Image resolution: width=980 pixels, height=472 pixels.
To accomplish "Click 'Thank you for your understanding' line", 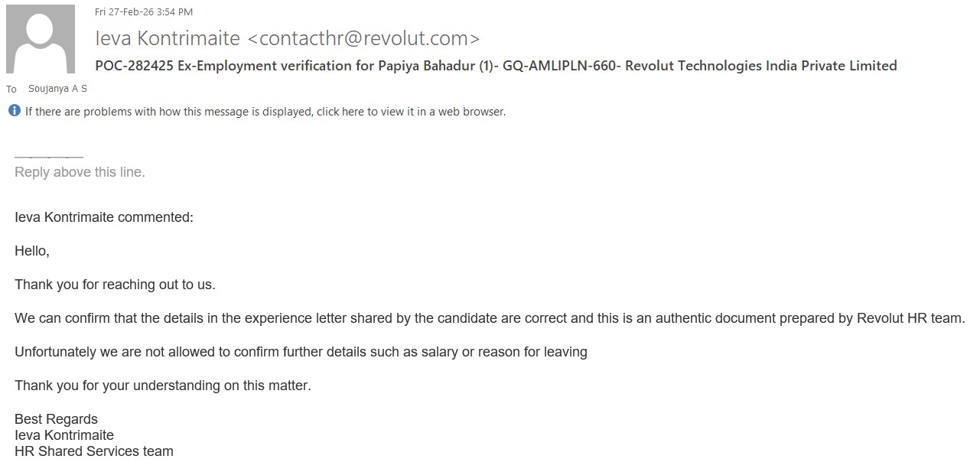I will [x=162, y=386].
